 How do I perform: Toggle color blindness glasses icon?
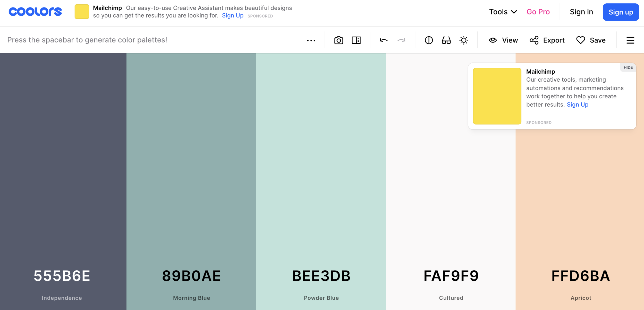point(446,40)
